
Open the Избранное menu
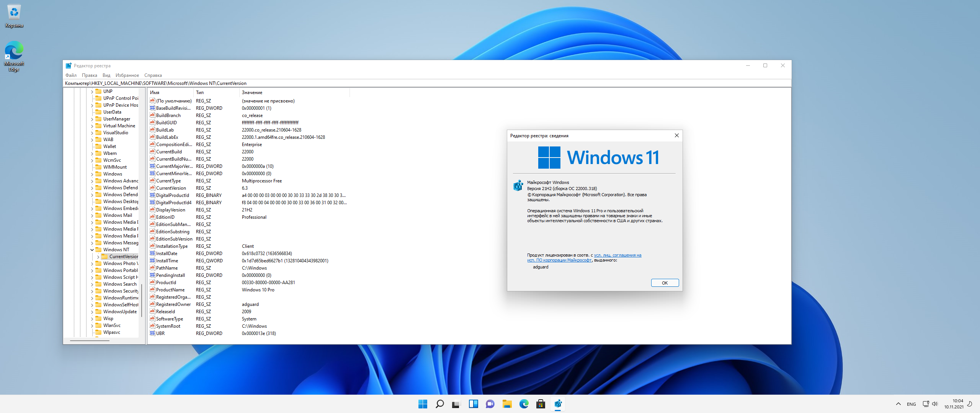click(x=127, y=75)
